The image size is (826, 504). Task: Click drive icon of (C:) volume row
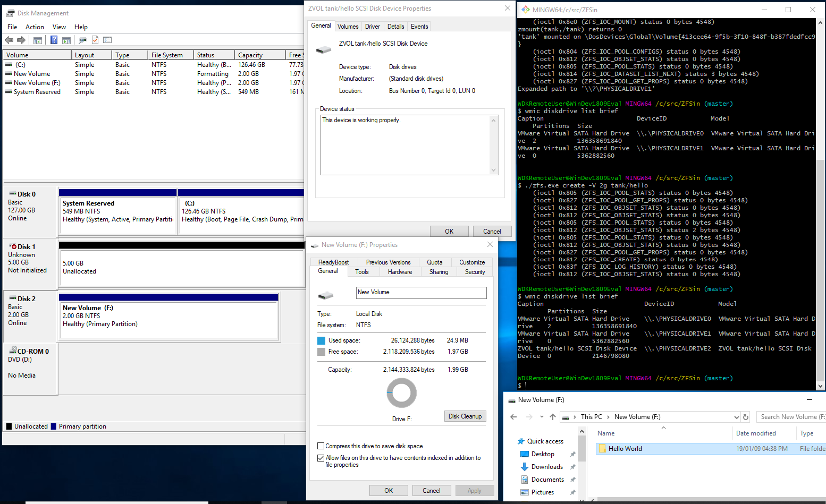9,65
